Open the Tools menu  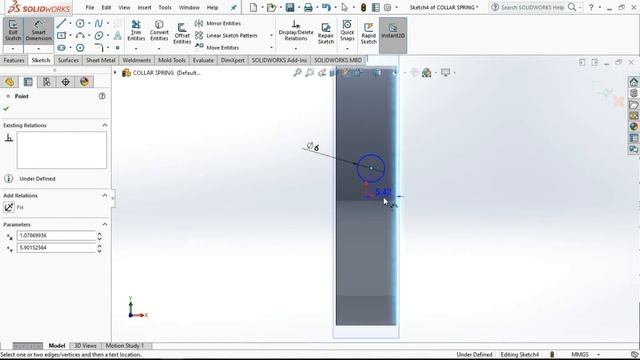pos(165,7)
